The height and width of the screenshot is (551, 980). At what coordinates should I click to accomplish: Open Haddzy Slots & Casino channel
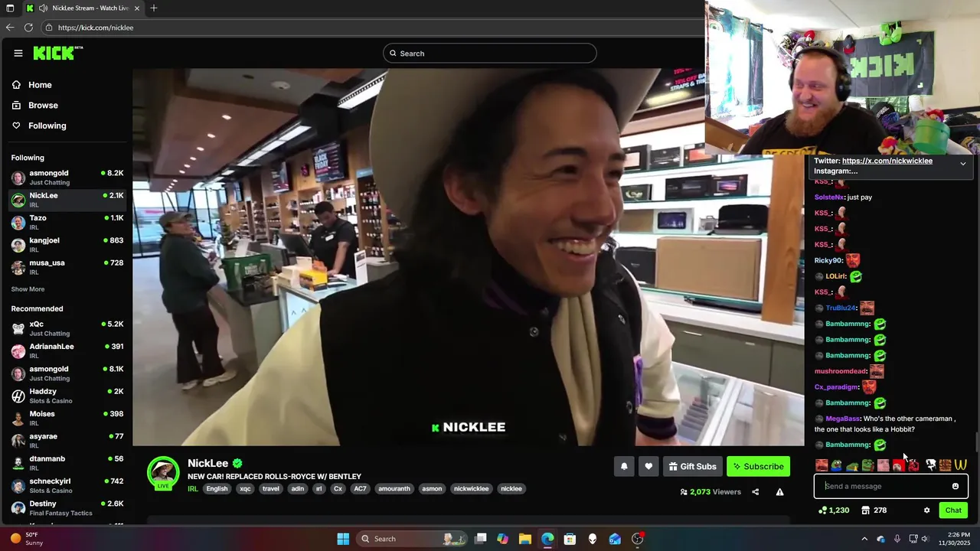point(67,396)
